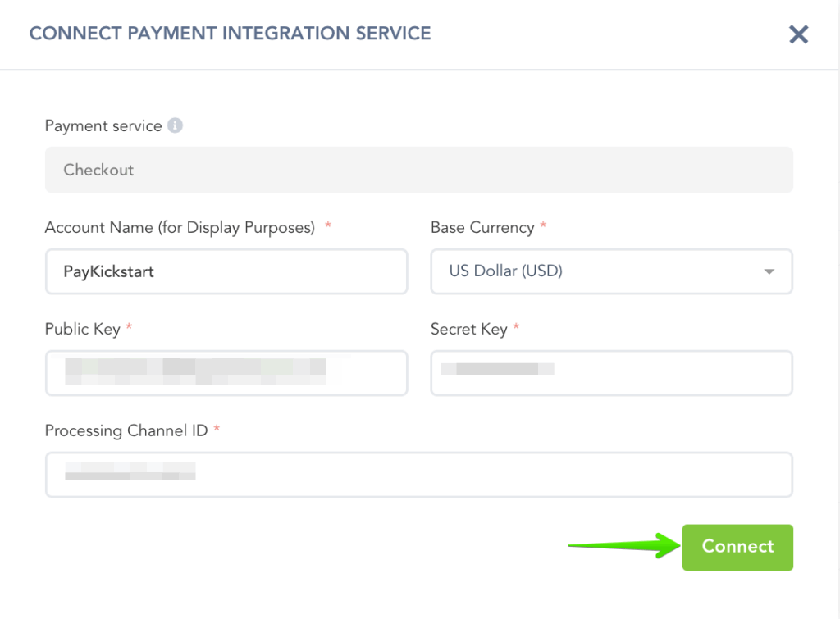Close the payment integration dialog
This screenshot has height=619, width=840.
point(798,34)
